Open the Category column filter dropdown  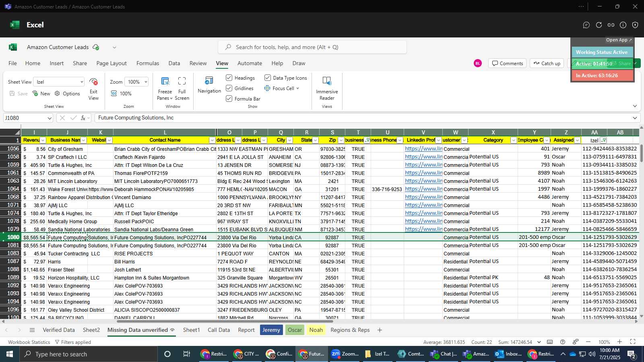click(514, 140)
